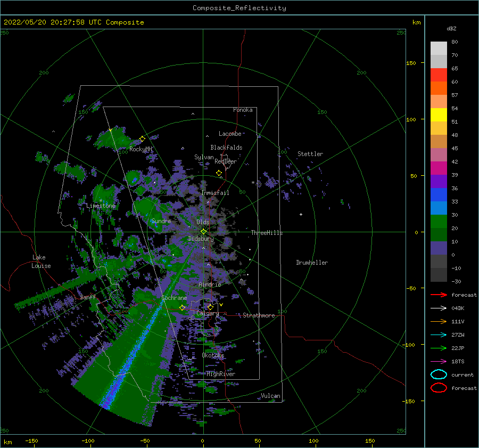Click the Banff label
This screenshot has width=479, height=448.
point(88,297)
